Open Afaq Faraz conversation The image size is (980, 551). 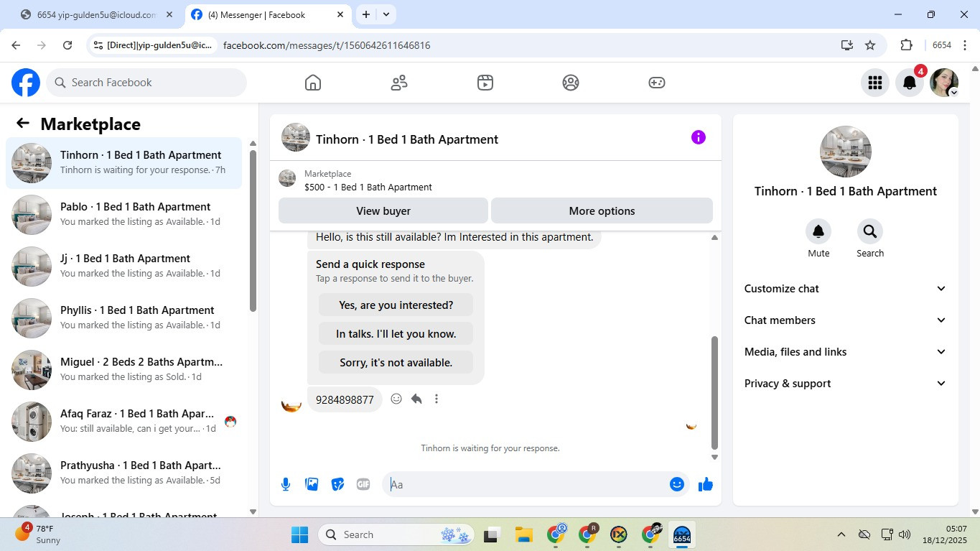point(123,422)
